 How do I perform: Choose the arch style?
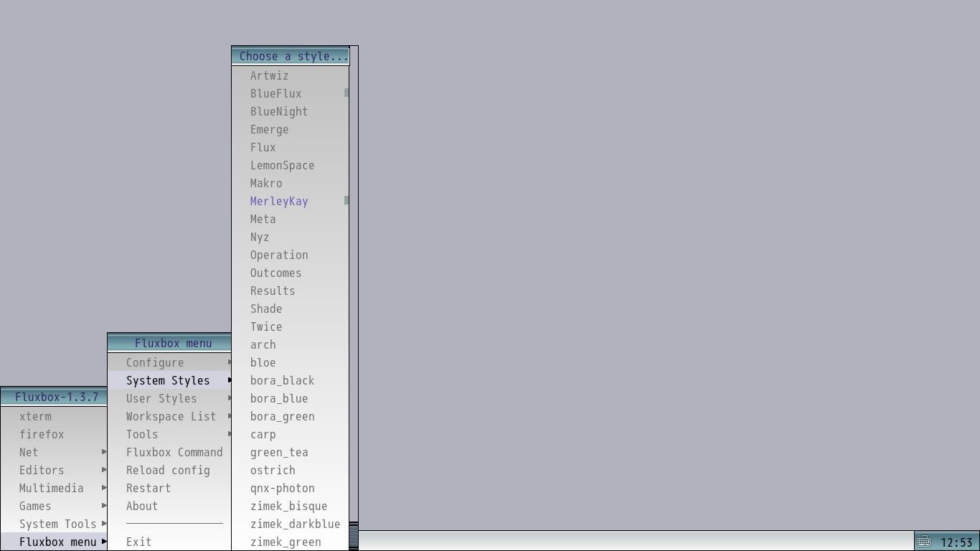pyautogui.click(x=291, y=344)
